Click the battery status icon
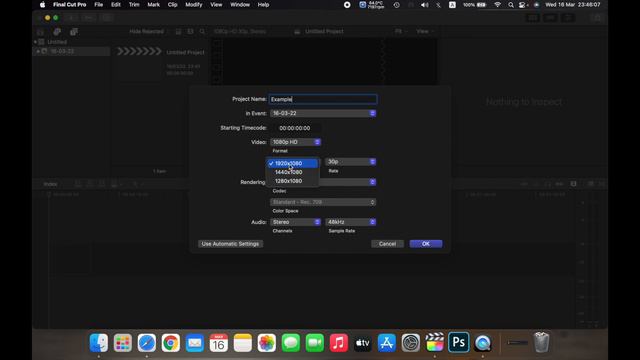The height and width of the screenshot is (360, 640). [482, 5]
